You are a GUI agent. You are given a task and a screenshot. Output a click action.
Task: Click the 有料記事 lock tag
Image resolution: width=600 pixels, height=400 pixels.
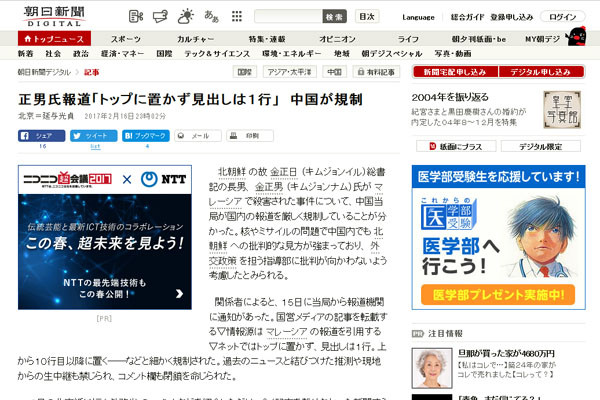376,72
